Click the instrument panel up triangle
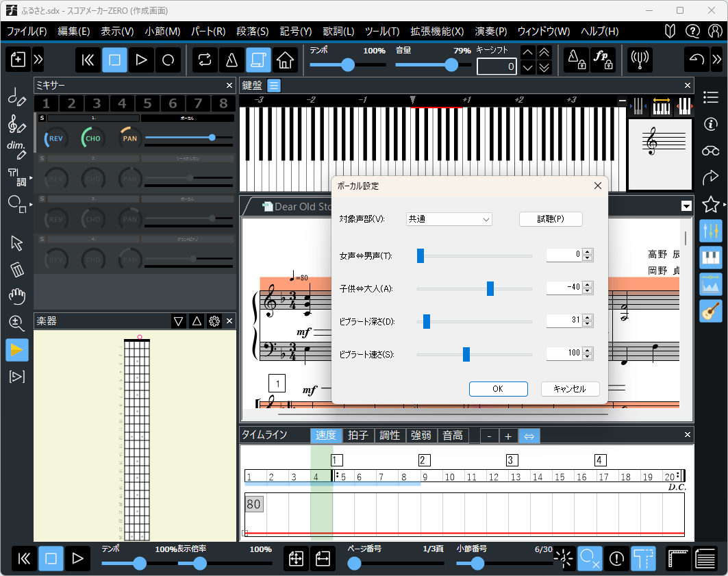728x576 pixels. coord(197,321)
